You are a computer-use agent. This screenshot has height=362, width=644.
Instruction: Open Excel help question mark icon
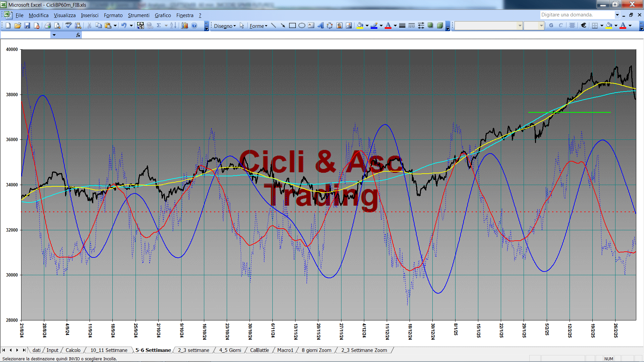tap(194, 25)
